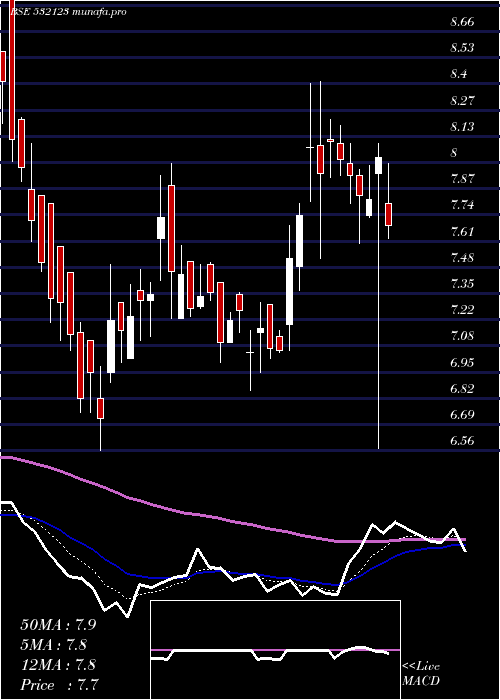
Task: Click the lowest red candle near 6.69
Action: (x=100, y=408)
